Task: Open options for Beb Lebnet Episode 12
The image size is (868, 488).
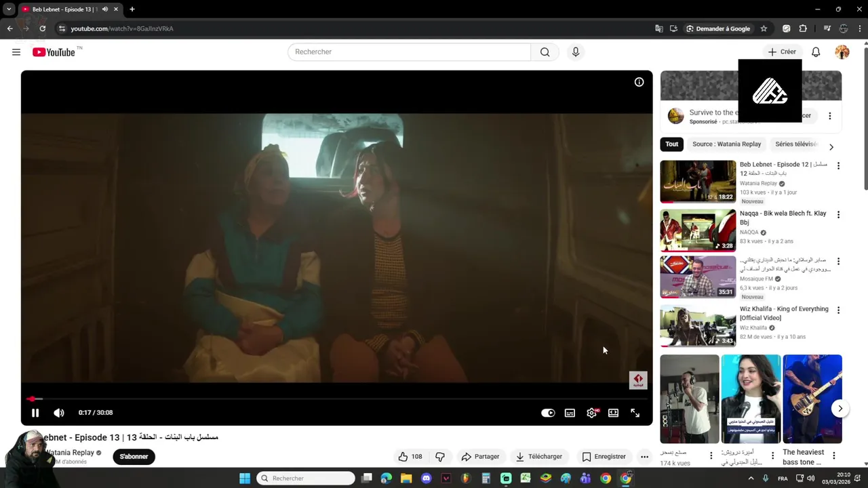Action: [838, 166]
